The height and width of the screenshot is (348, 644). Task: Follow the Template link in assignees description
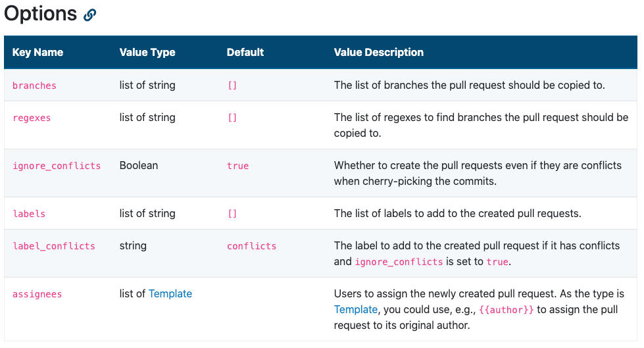(x=356, y=309)
